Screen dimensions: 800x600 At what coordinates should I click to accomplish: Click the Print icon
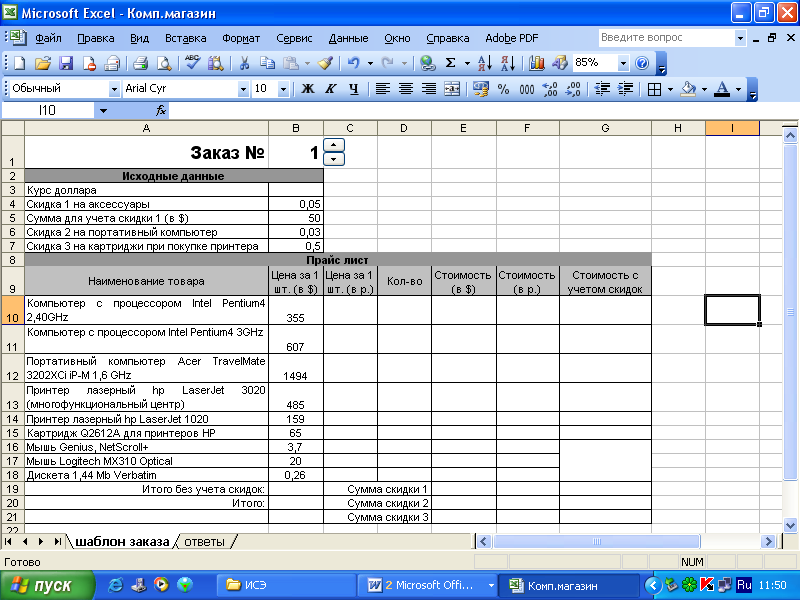point(140,63)
